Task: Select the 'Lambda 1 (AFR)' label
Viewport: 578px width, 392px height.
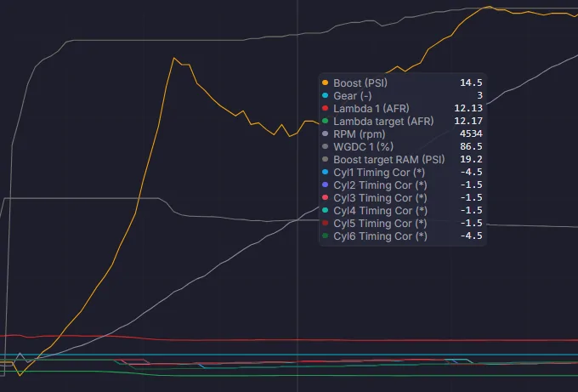Action: (x=371, y=109)
